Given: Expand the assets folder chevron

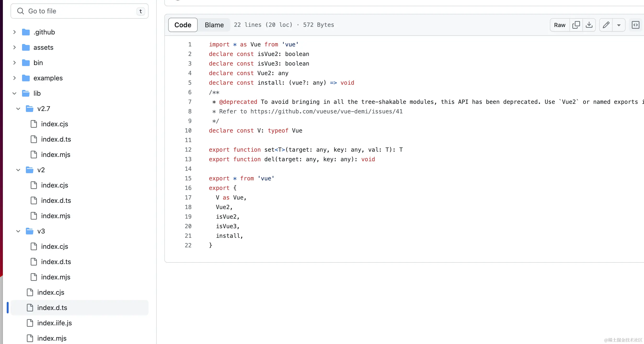Looking at the screenshot, I should pos(15,47).
